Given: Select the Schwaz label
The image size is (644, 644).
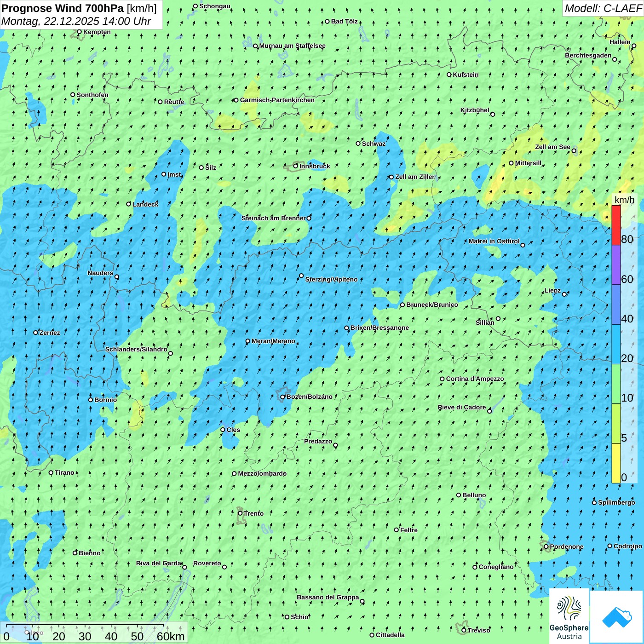Looking at the screenshot, I should pyautogui.click(x=374, y=144).
